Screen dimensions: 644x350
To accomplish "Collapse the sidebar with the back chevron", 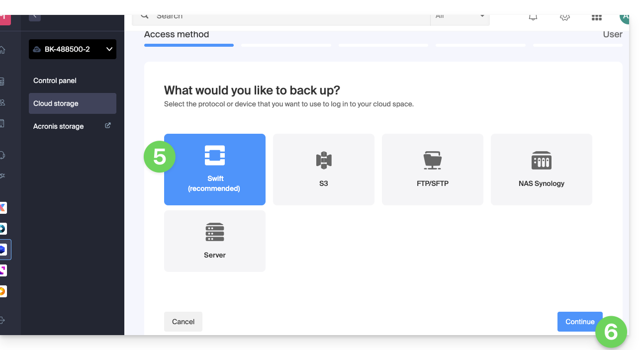I will pos(34,16).
